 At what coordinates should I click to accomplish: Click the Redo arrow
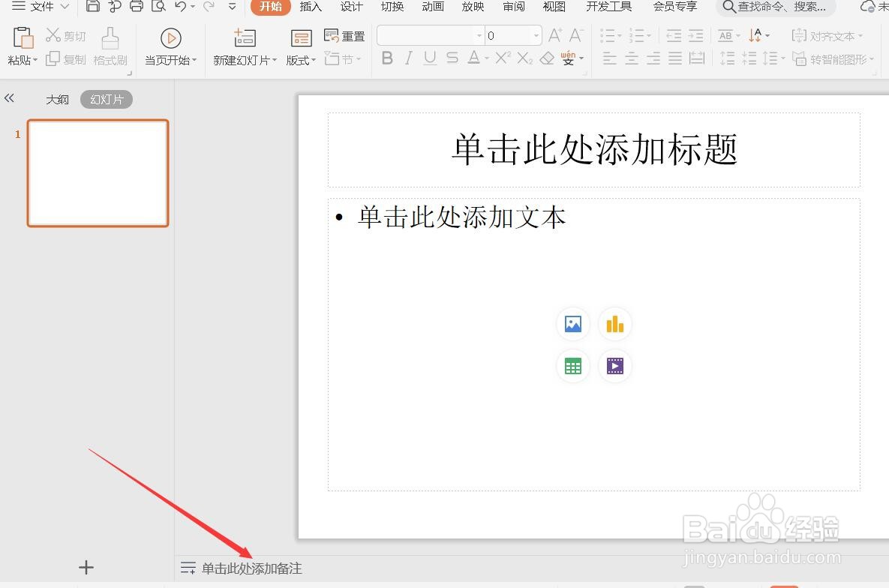pos(209,6)
